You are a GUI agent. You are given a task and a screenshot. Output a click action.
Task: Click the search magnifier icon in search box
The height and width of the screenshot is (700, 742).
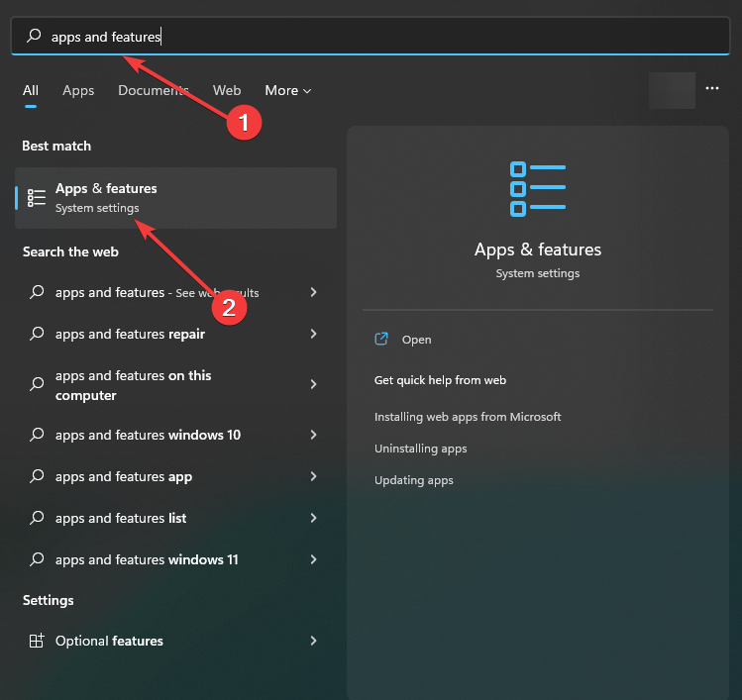(x=34, y=36)
